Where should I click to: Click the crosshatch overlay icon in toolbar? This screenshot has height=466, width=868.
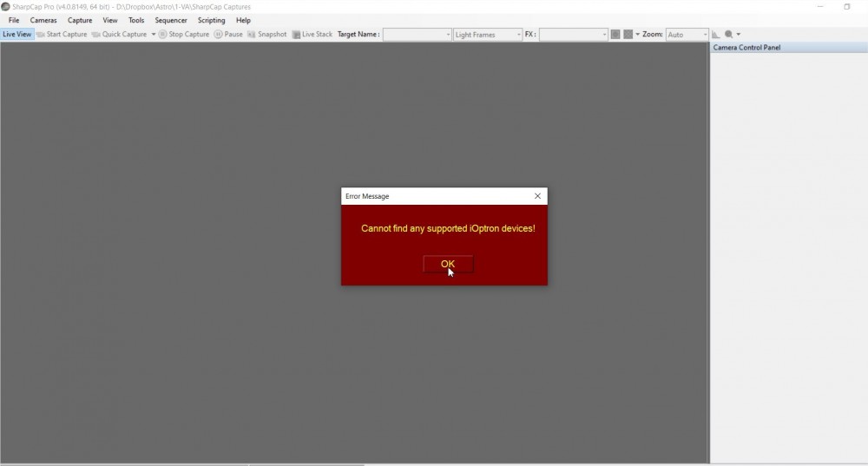pos(628,35)
